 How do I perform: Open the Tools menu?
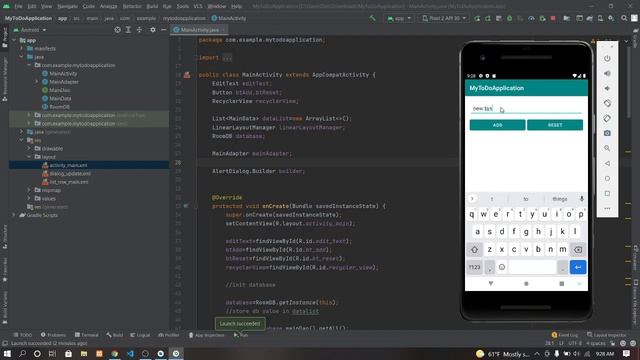182,6
